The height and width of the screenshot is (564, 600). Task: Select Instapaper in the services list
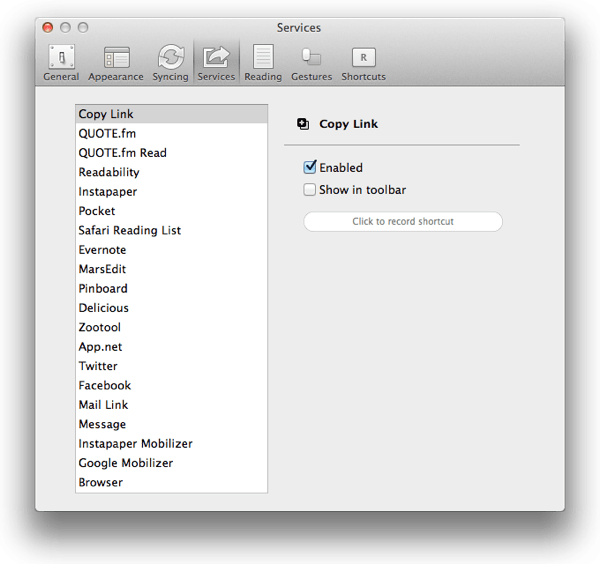tap(108, 192)
